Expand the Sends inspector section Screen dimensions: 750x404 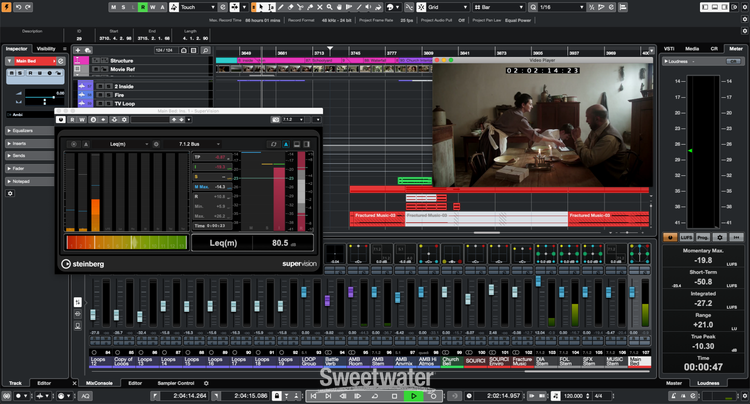(x=30, y=156)
